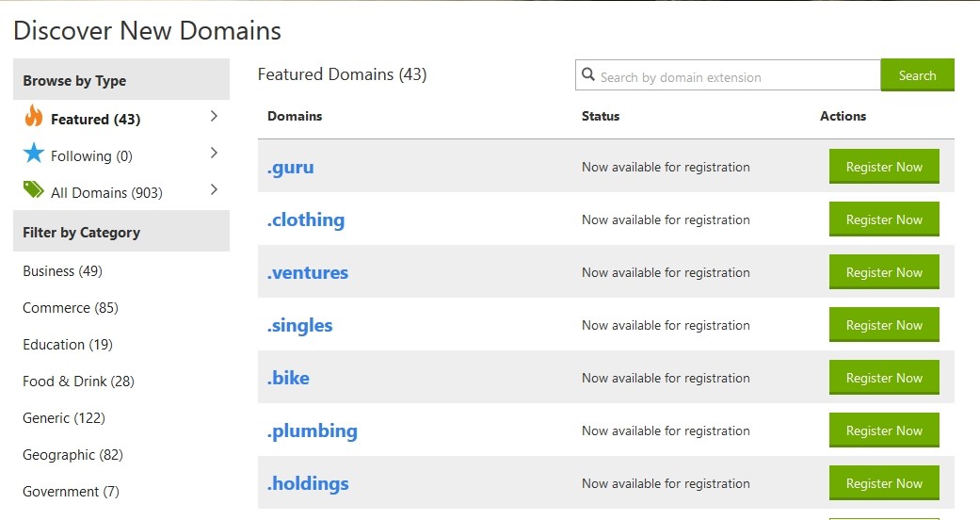The width and height of the screenshot is (980, 520).
Task: Choose the Education (19) category filter
Action: point(68,345)
